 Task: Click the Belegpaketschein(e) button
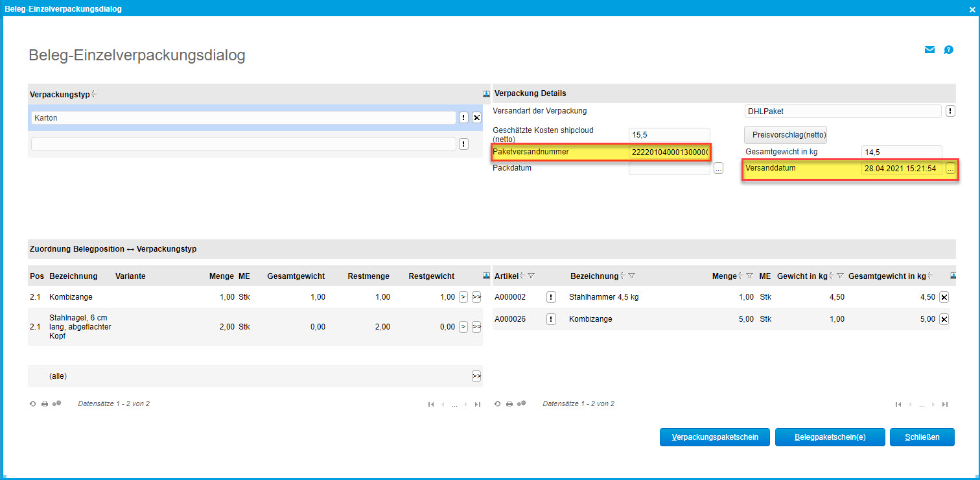coord(830,437)
